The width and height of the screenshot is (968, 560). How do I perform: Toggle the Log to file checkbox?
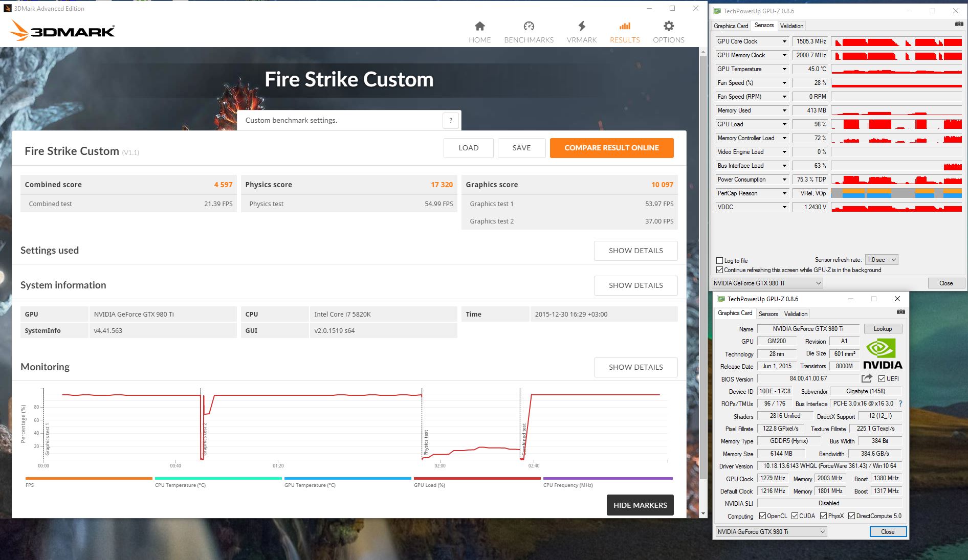pyautogui.click(x=720, y=260)
